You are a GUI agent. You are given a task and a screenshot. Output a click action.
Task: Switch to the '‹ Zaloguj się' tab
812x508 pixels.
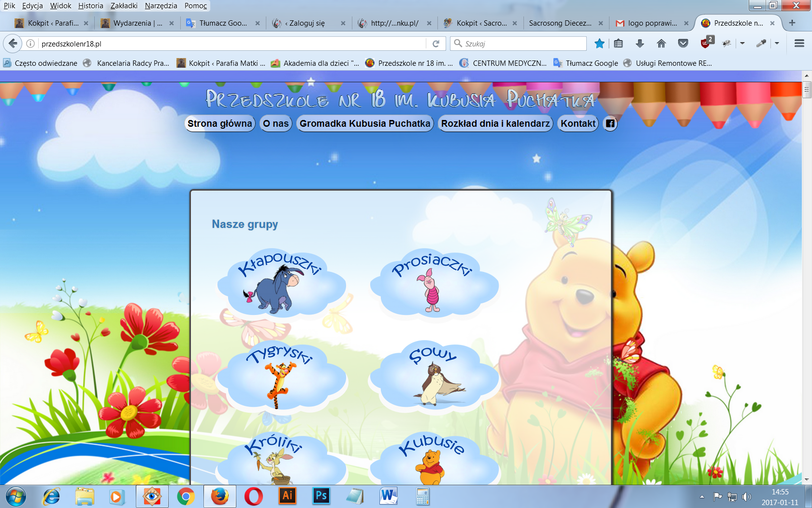click(307, 23)
